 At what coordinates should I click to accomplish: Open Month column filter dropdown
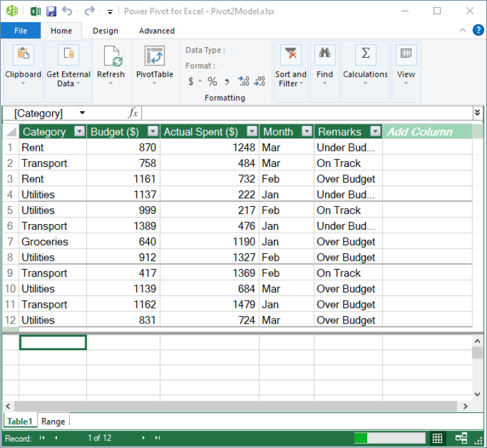click(307, 132)
